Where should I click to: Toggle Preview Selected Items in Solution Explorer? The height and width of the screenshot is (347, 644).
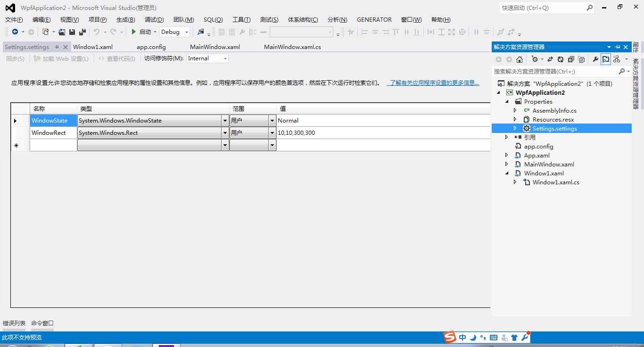(606, 59)
